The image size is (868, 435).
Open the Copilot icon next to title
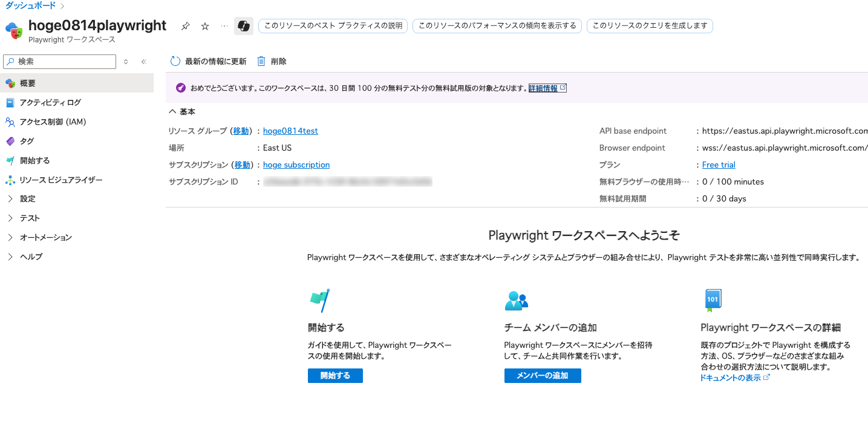coord(244,26)
